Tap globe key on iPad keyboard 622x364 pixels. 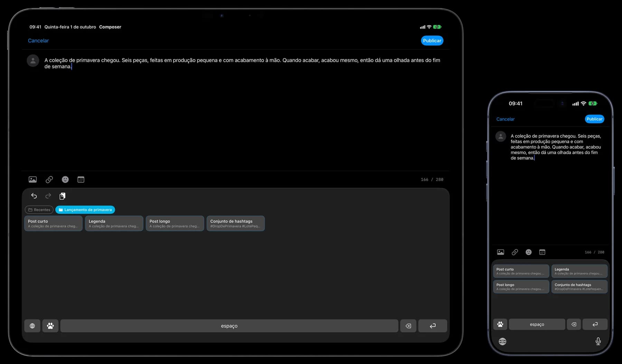32,326
